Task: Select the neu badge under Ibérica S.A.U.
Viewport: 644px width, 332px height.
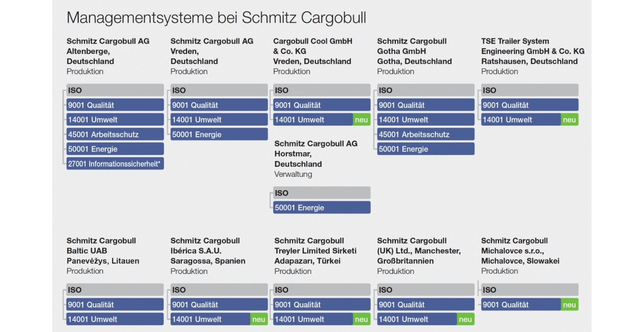Action: pos(259,319)
